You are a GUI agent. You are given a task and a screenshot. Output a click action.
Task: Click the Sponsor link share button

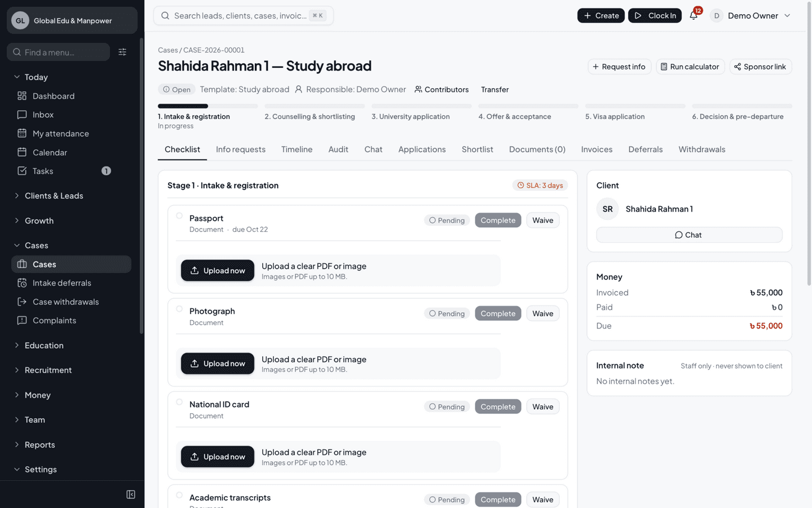click(x=761, y=67)
